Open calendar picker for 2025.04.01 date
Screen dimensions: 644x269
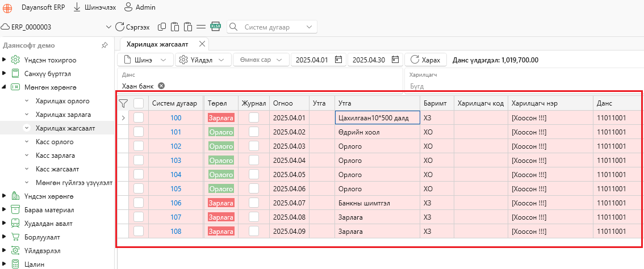338,60
